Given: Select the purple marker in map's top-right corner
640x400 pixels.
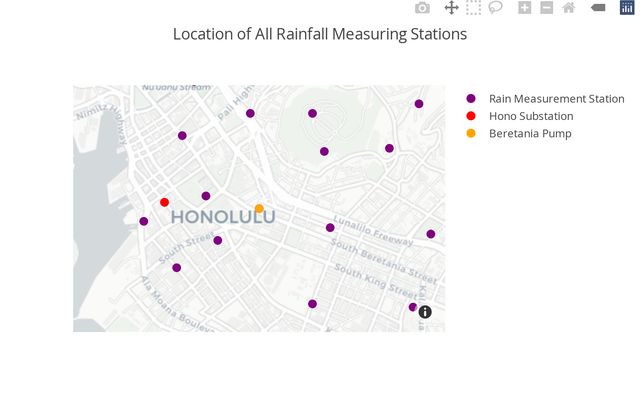Looking at the screenshot, I should point(419,104).
